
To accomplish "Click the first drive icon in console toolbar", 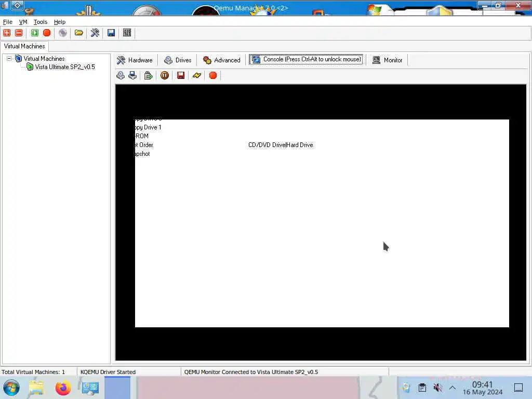I will point(121,75).
